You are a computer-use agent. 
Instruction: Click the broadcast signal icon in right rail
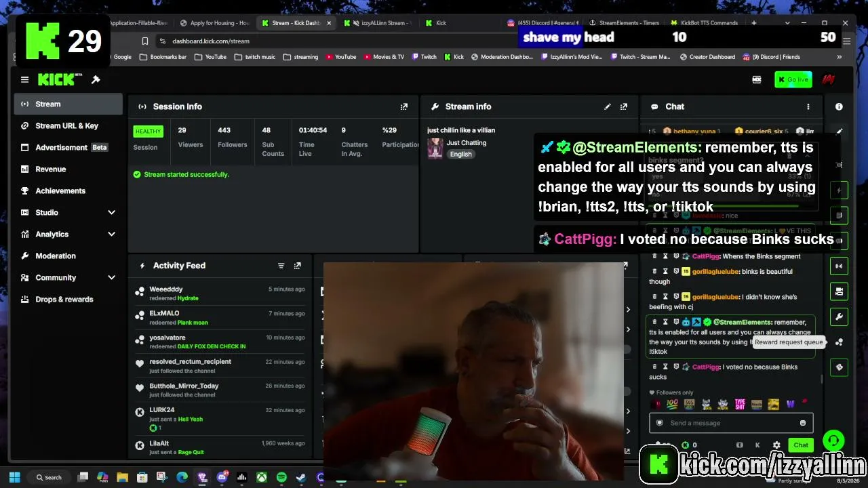(839, 266)
